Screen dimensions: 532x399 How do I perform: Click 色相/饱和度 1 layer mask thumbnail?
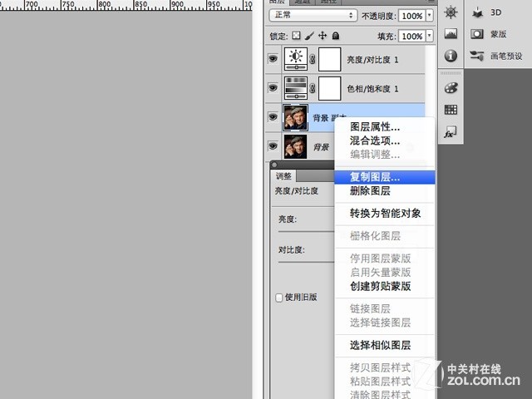click(329, 89)
